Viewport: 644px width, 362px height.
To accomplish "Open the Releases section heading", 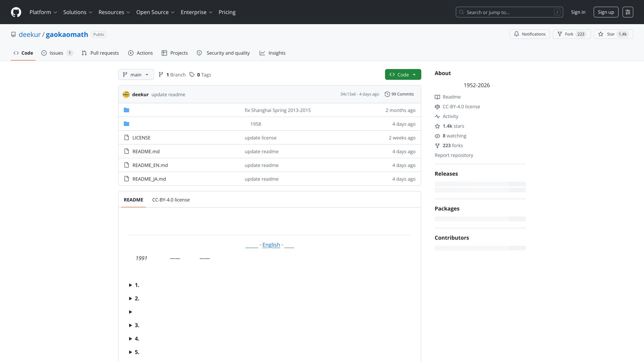I will point(446,174).
